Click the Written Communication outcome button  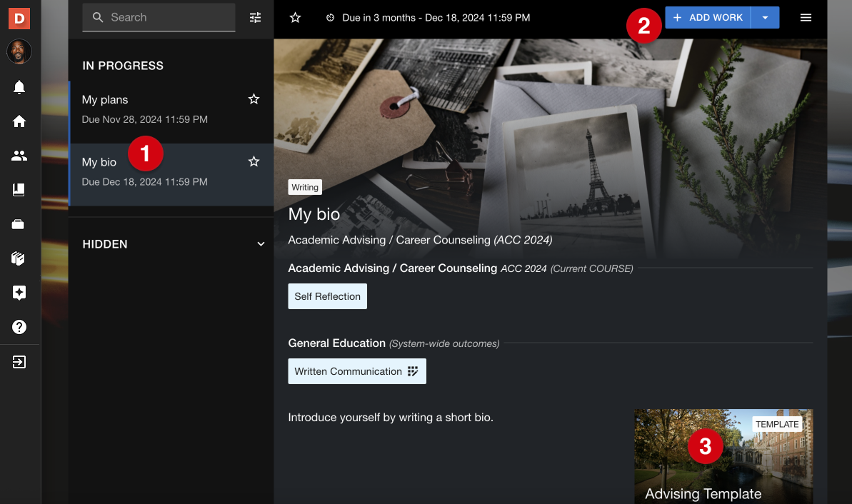coord(357,371)
